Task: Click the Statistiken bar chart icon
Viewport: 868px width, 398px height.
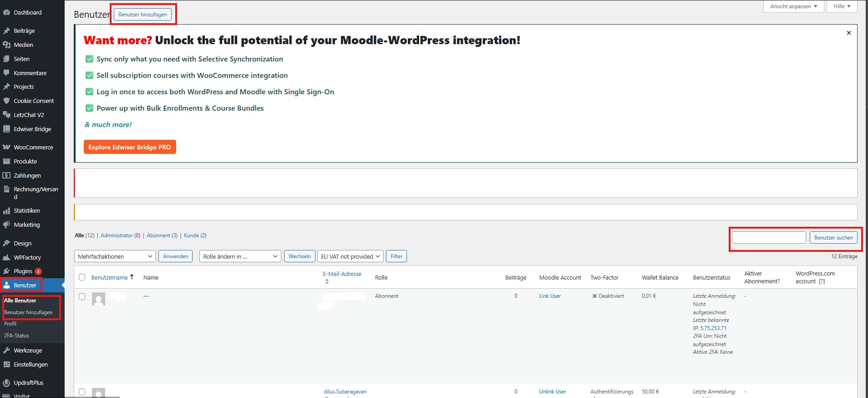Action: (x=6, y=211)
